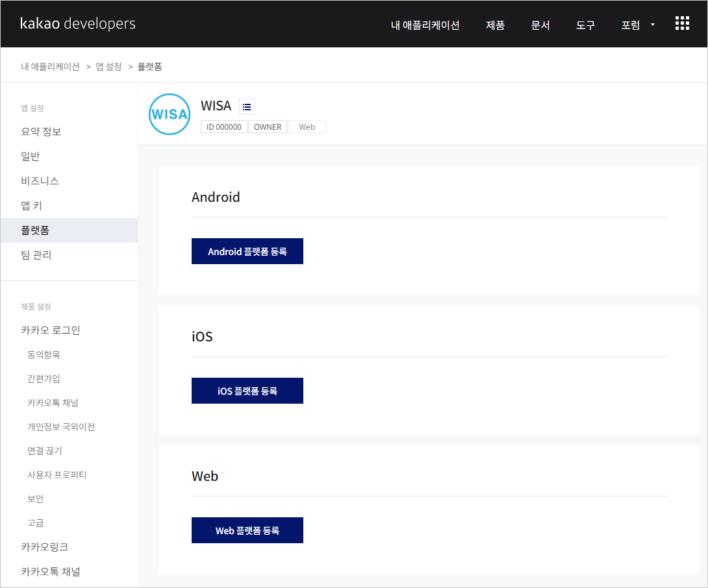Select 요약 정보 in the sidebar
The width and height of the screenshot is (708, 588).
(41, 132)
